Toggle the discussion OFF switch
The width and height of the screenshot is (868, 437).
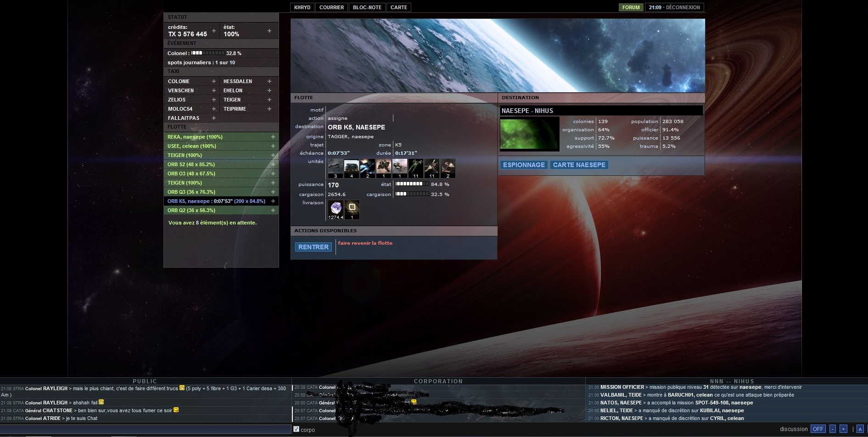click(818, 429)
